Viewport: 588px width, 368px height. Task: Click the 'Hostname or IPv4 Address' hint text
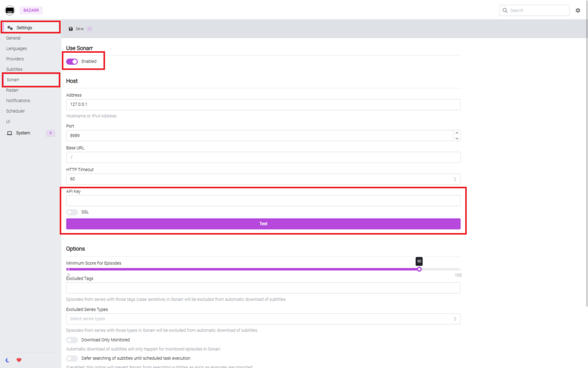click(x=91, y=116)
